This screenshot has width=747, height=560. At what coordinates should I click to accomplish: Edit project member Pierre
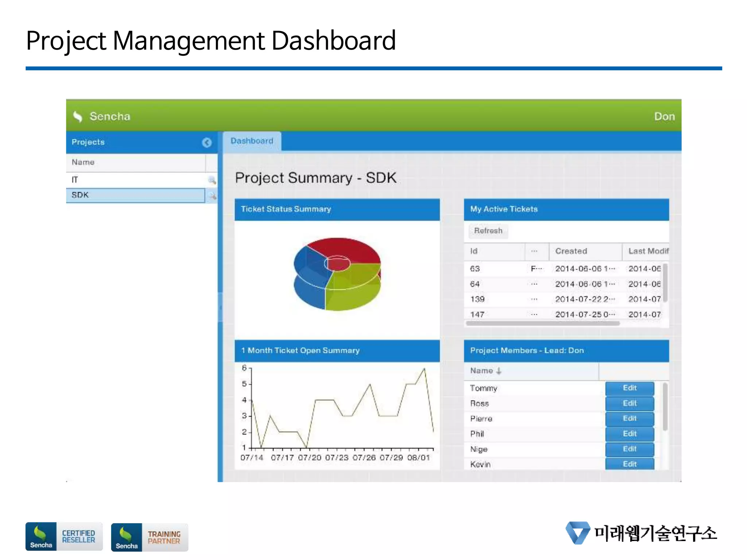[630, 419]
